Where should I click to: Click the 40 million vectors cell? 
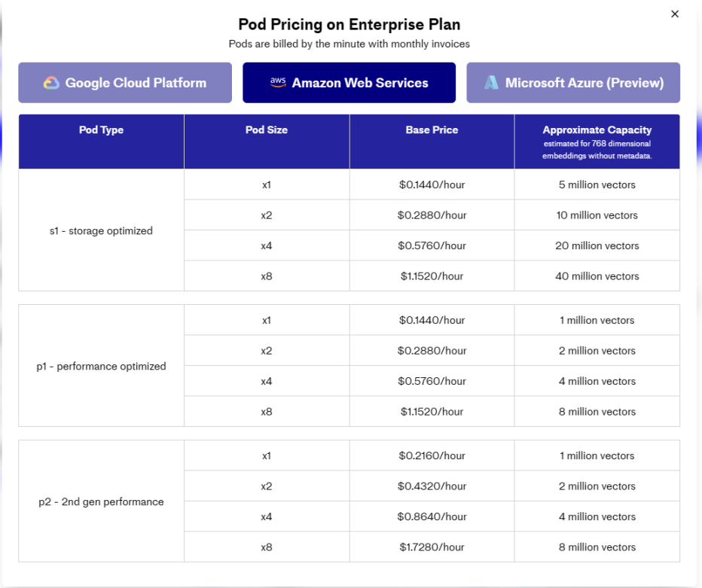pos(597,276)
